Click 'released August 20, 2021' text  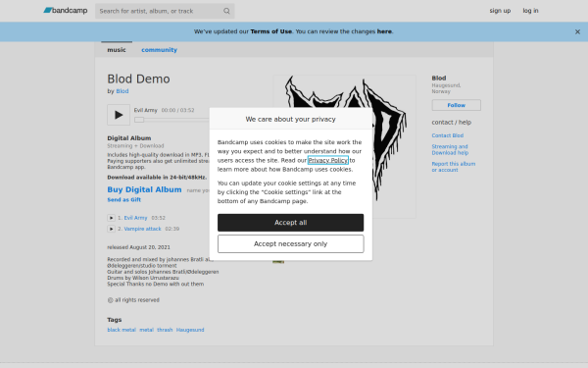pos(138,247)
